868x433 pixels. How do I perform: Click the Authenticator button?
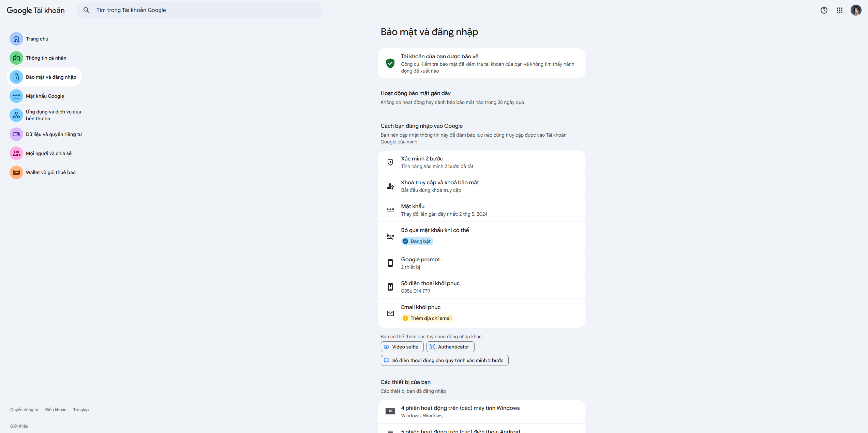(x=450, y=347)
